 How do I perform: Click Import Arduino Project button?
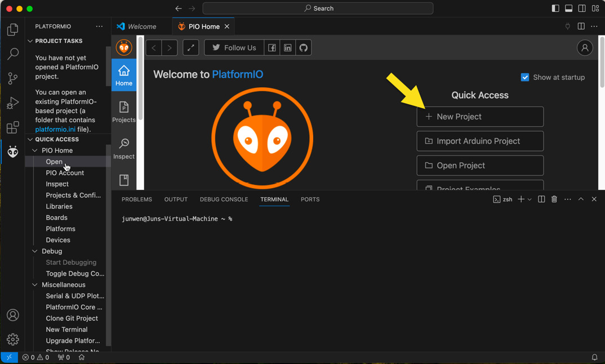pos(480,141)
